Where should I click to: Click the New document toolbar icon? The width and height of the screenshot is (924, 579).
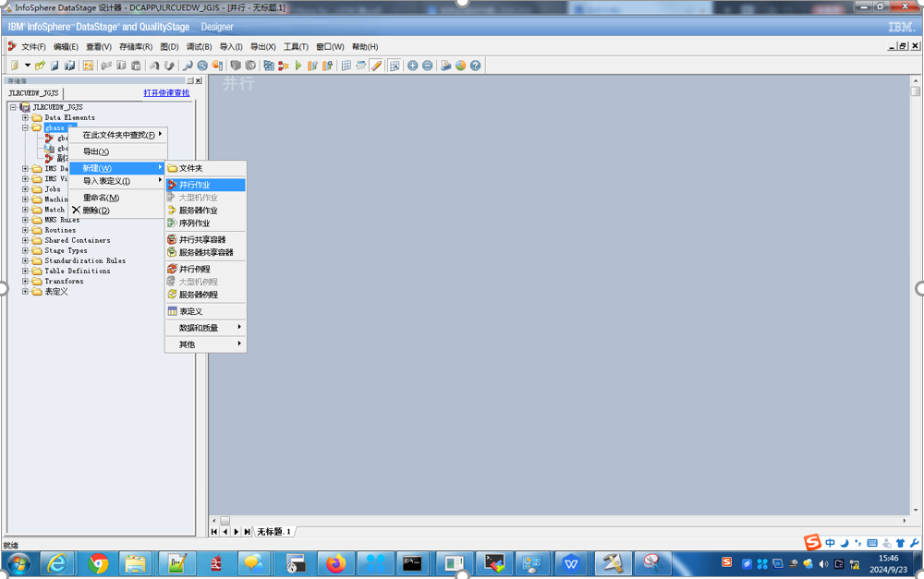(x=15, y=66)
